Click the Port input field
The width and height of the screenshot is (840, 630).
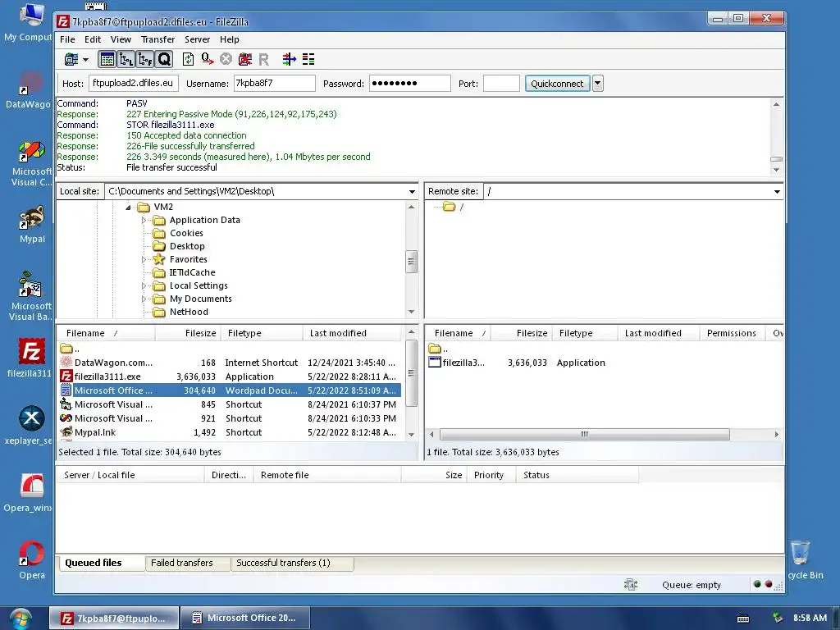[501, 83]
